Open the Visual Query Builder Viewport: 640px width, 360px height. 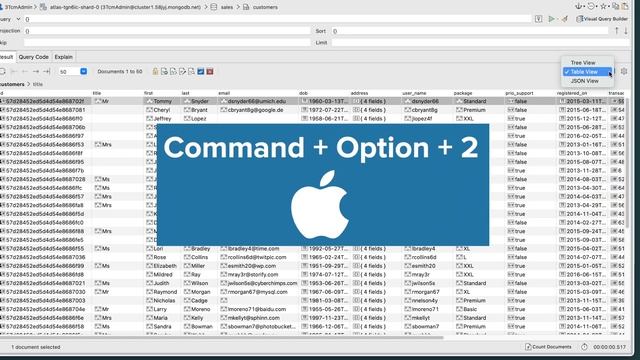tap(602, 19)
